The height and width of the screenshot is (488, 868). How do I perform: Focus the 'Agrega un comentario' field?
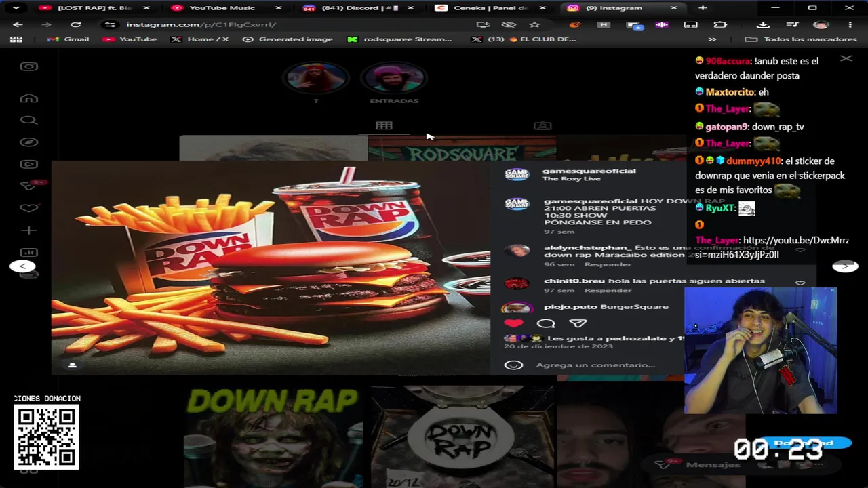595,365
